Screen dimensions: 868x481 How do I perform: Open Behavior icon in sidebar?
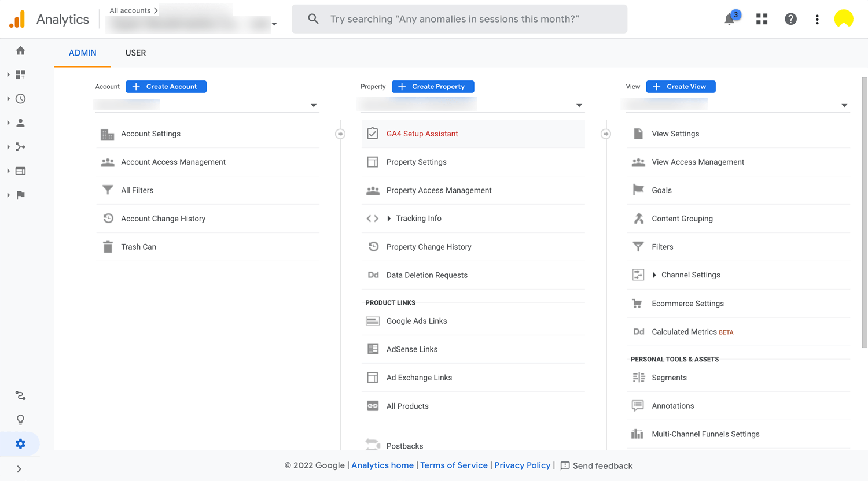point(20,171)
